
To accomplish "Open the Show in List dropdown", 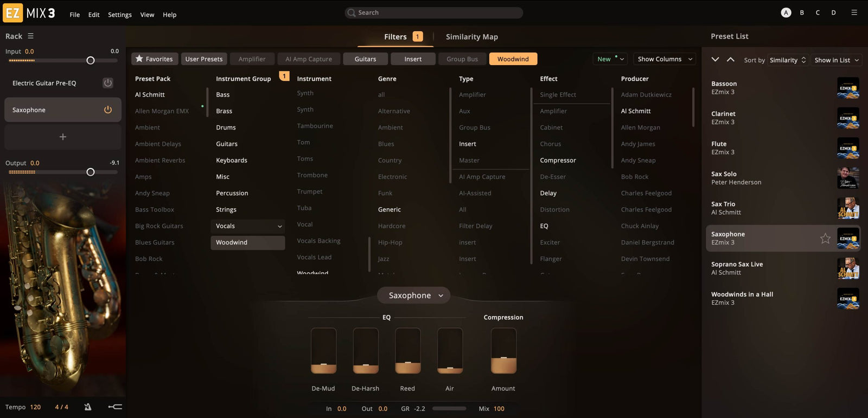I will tap(836, 60).
